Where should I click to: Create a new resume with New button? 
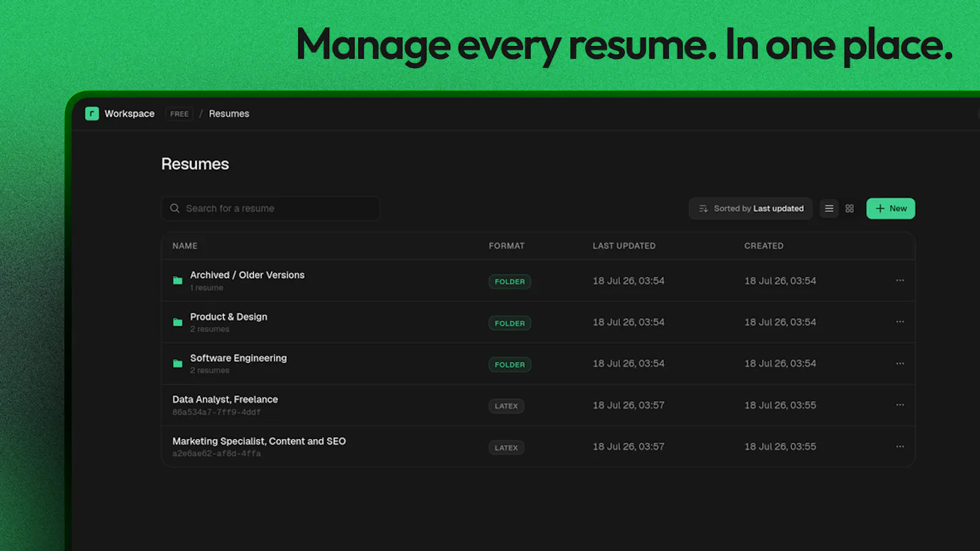(891, 209)
